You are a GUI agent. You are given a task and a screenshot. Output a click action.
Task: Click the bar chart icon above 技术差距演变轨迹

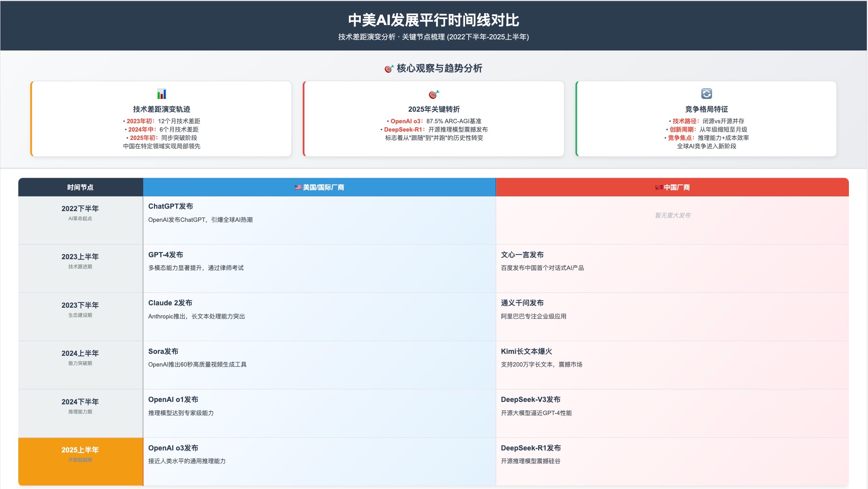click(x=162, y=94)
